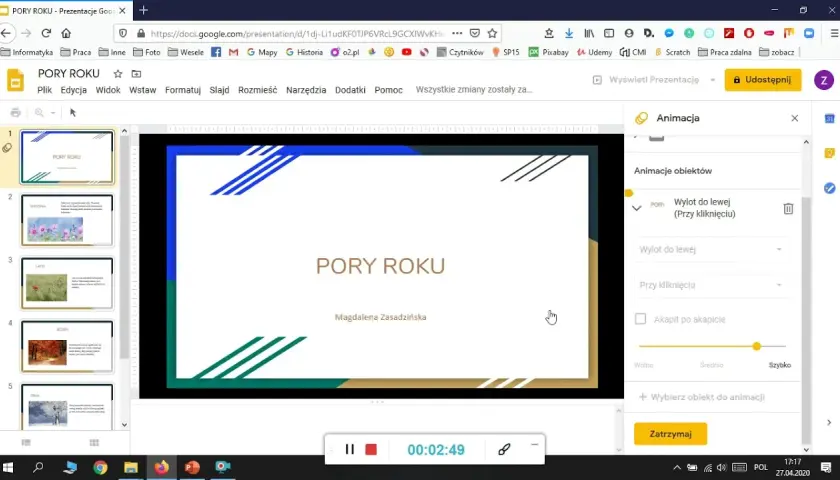Screen dimensions: 840x480
Task: Open Wyświetl Prezentację dropdown arrow
Action: pos(712,80)
